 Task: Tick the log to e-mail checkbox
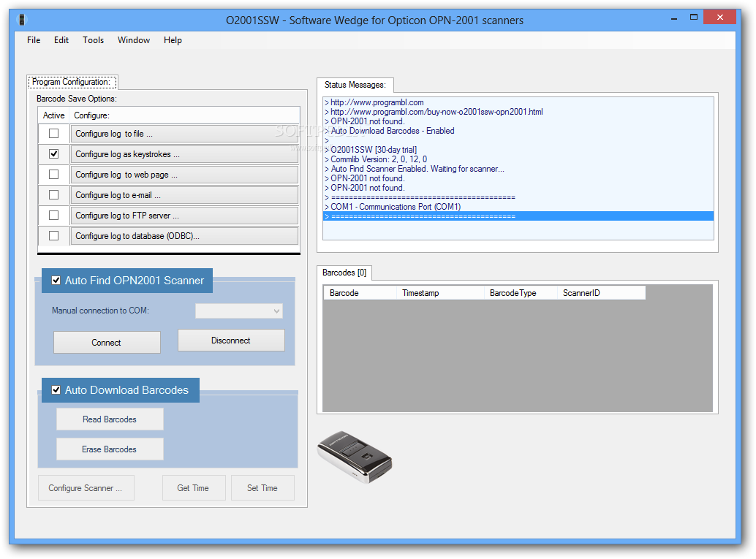point(53,194)
